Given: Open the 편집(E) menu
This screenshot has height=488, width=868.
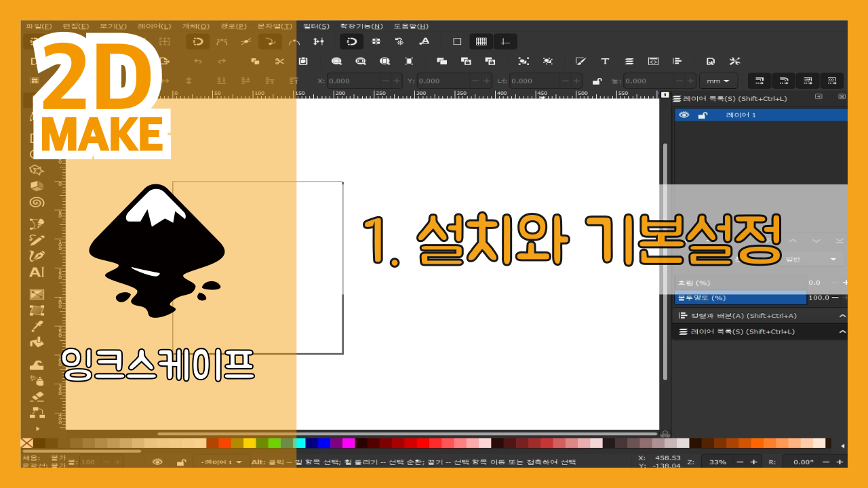Looking at the screenshot, I should [75, 26].
